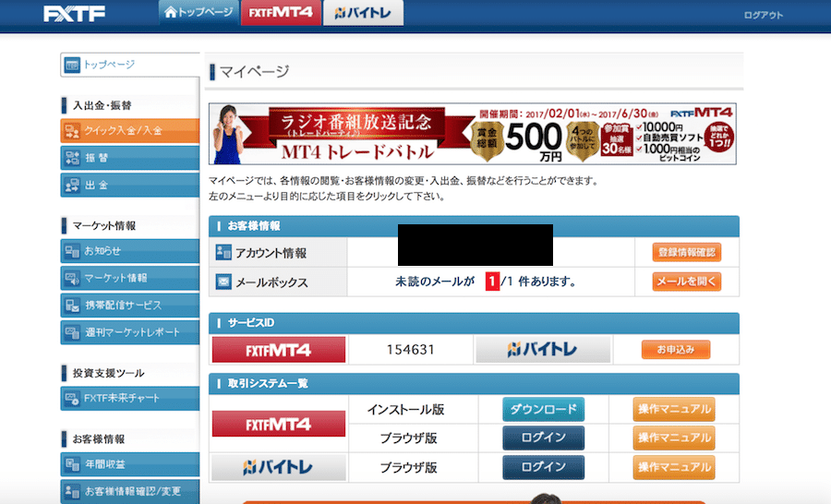Image resolution: width=831 pixels, height=504 pixels.
Task: Click the 出金 withdrawal icon
Action: (72, 186)
